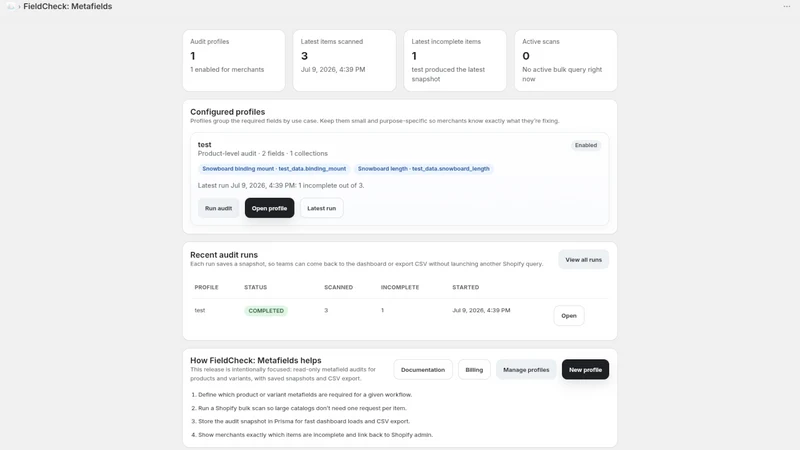Click the test profile name in runs table
This screenshot has width=800, height=450.
(199, 310)
